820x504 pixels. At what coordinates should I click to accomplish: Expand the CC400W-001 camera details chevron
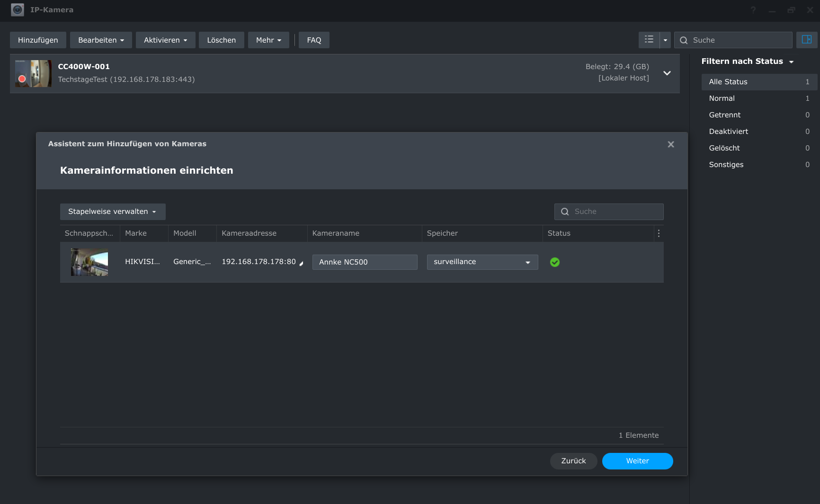click(x=667, y=73)
